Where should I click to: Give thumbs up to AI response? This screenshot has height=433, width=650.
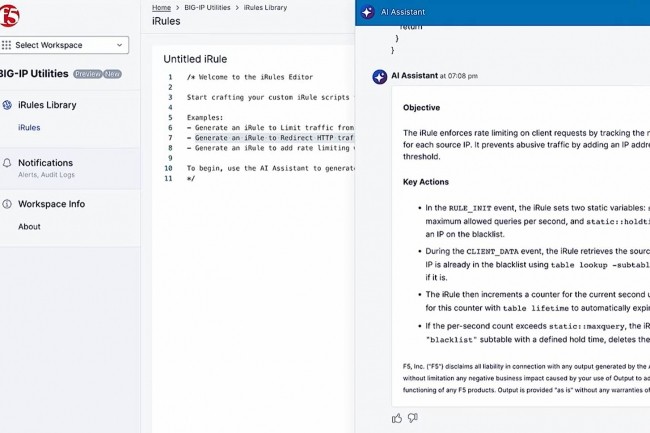(x=397, y=418)
